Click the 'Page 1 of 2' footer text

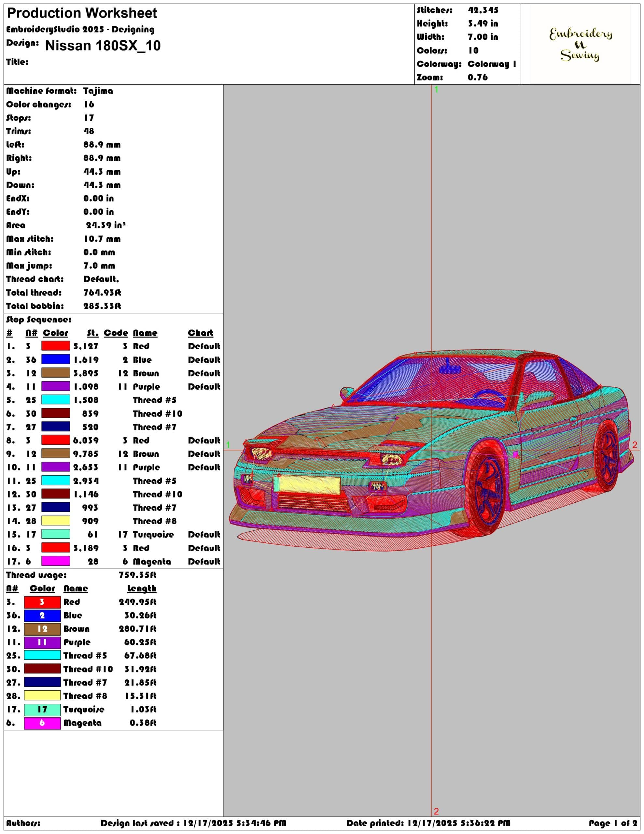pyautogui.click(x=613, y=823)
